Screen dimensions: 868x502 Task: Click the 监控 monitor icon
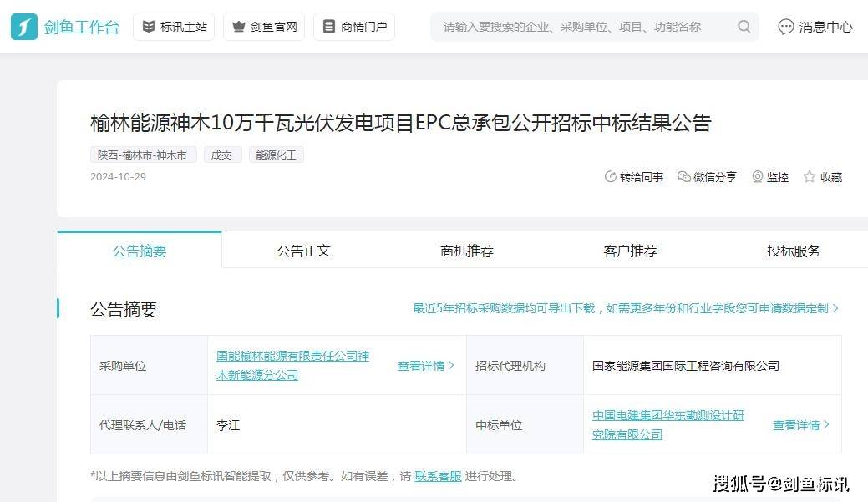click(757, 177)
